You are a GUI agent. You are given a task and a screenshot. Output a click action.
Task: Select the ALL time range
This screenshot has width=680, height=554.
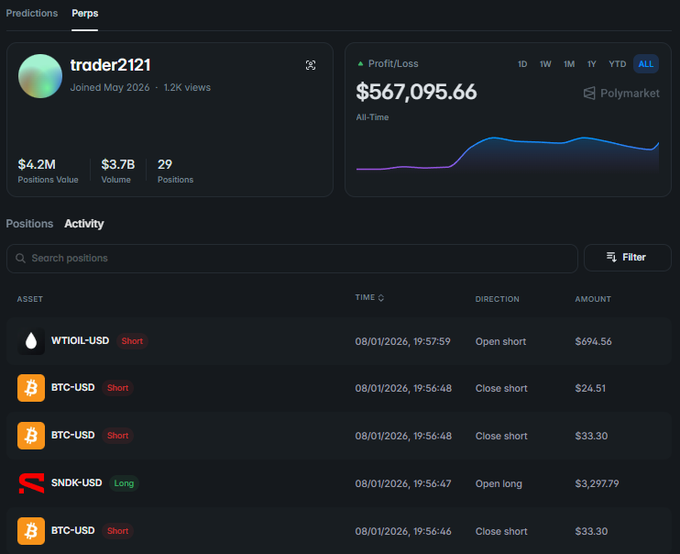coord(646,64)
